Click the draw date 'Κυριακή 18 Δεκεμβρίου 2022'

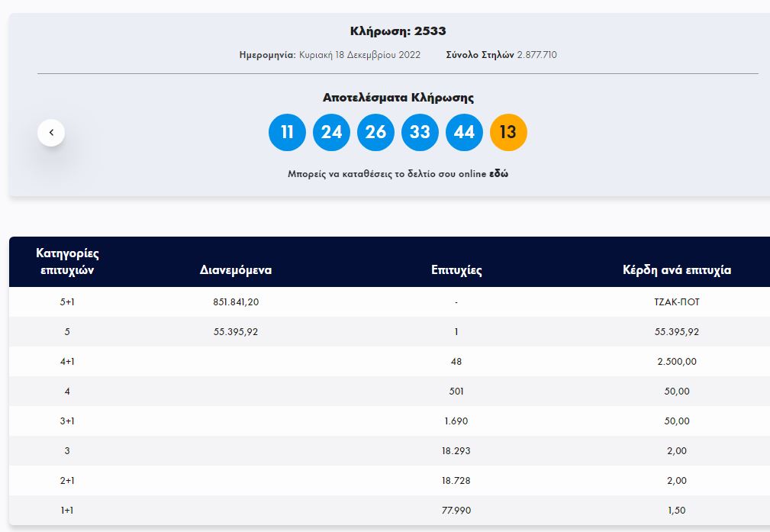click(x=359, y=55)
